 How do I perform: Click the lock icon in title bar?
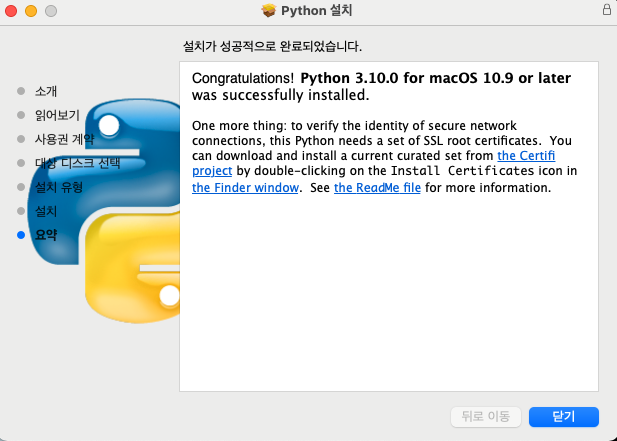pyautogui.click(x=607, y=9)
